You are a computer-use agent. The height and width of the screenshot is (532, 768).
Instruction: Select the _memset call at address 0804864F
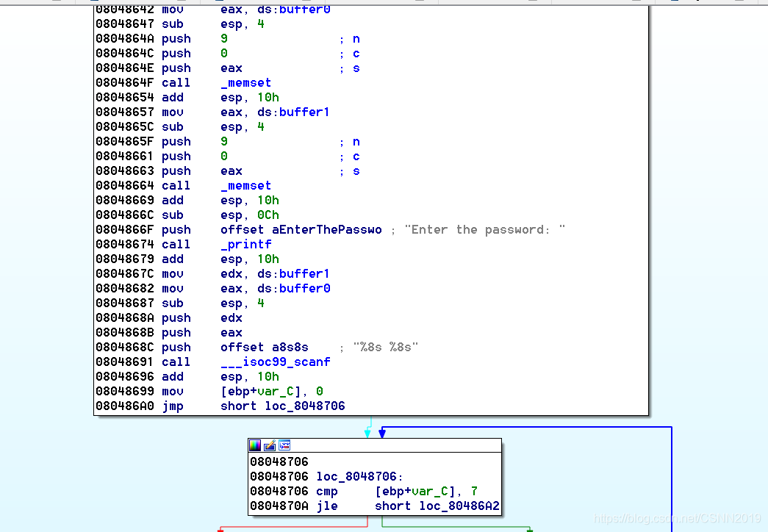click(245, 83)
